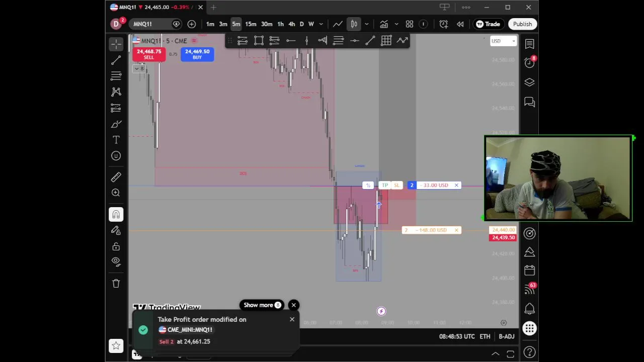Open the emoji icons tool

116,156
